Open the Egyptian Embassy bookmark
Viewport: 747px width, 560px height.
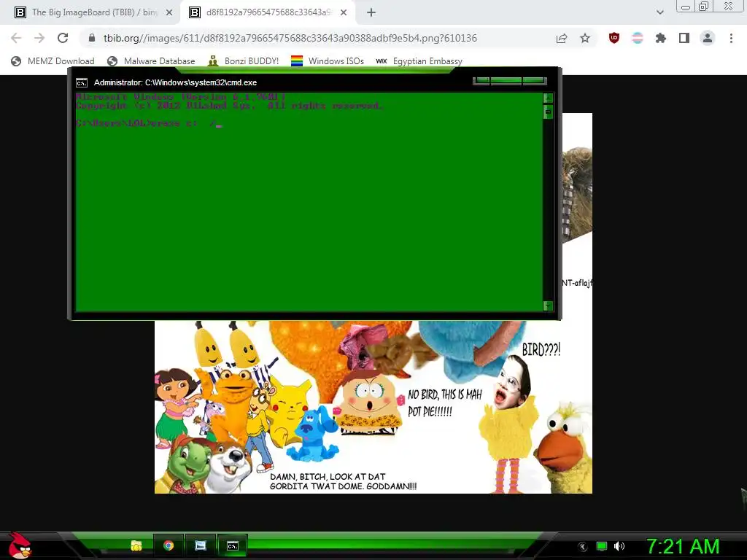tap(419, 61)
